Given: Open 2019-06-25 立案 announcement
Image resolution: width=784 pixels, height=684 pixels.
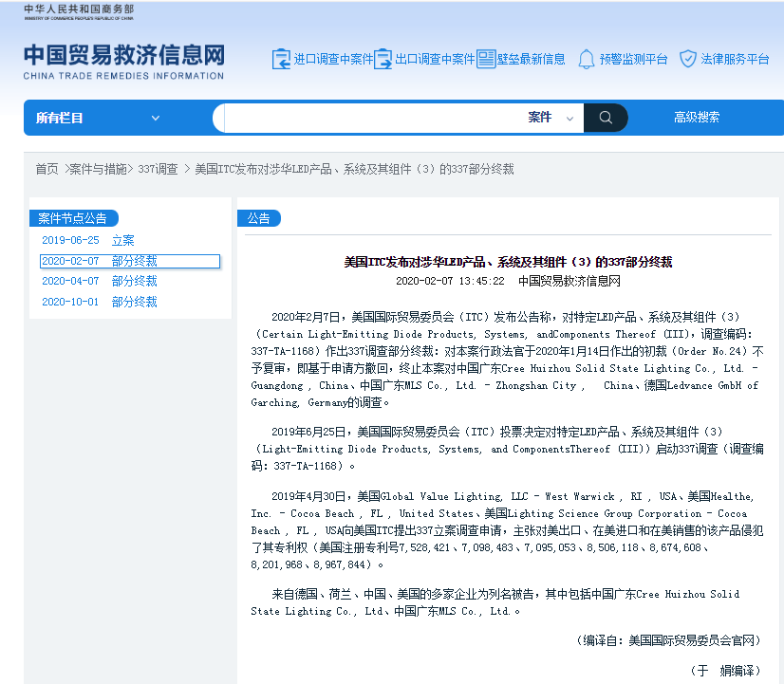Looking at the screenshot, I should [88, 240].
